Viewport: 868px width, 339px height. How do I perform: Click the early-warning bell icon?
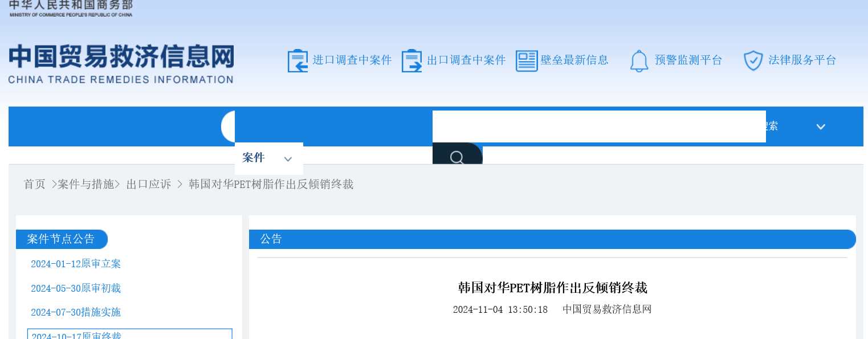pos(639,61)
